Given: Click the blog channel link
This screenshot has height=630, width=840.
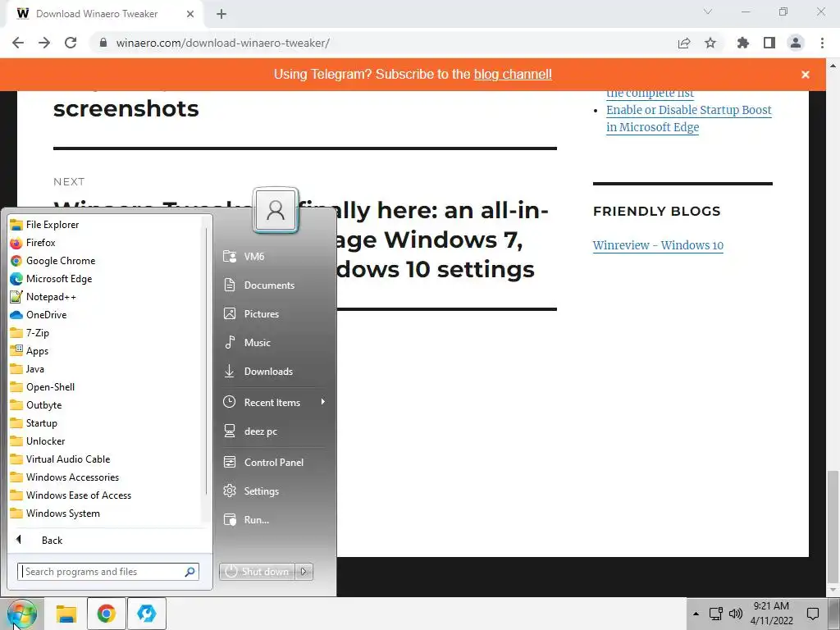Looking at the screenshot, I should click(513, 74).
